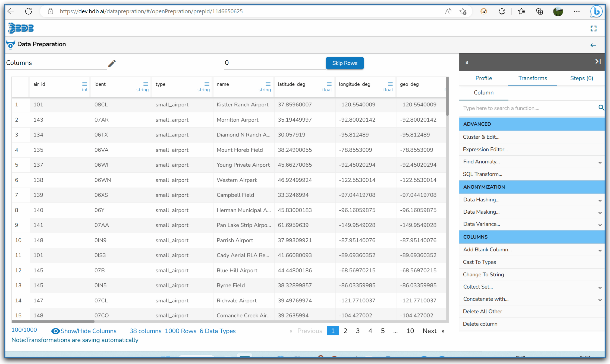Open the latitude_deg column menu icon

click(x=329, y=84)
